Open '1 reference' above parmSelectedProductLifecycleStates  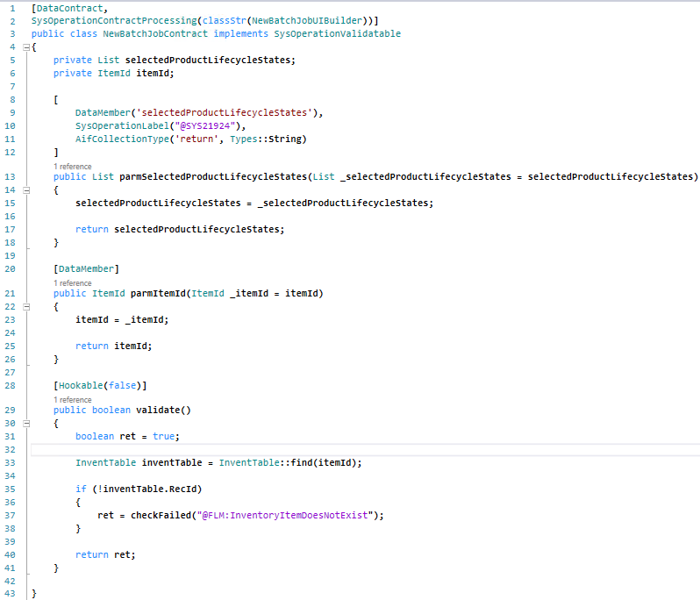(x=72, y=167)
